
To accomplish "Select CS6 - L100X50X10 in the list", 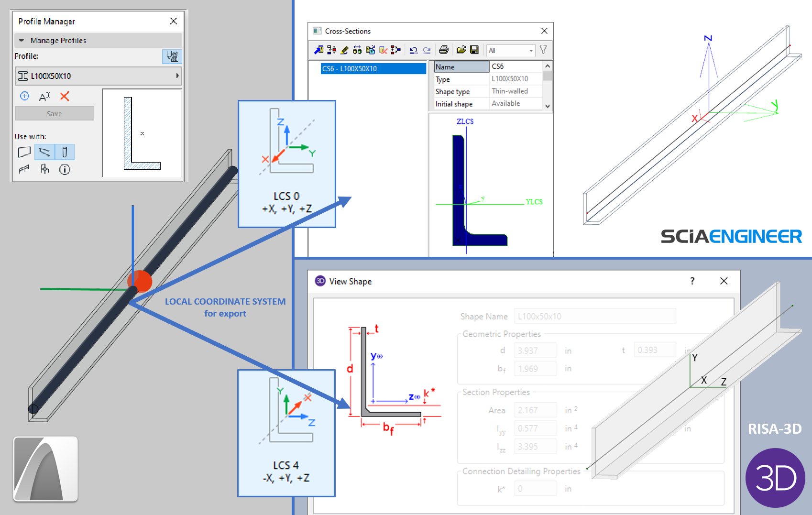I will [373, 68].
